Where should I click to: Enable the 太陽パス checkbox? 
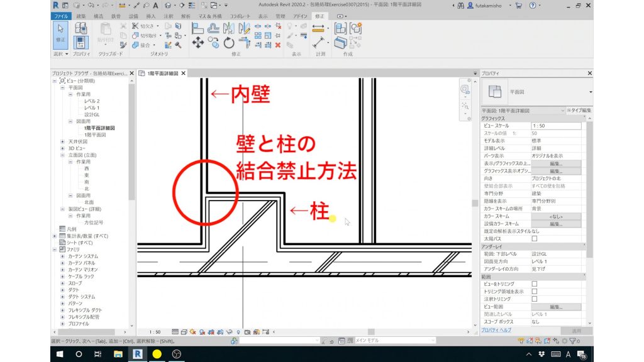[x=535, y=239]
